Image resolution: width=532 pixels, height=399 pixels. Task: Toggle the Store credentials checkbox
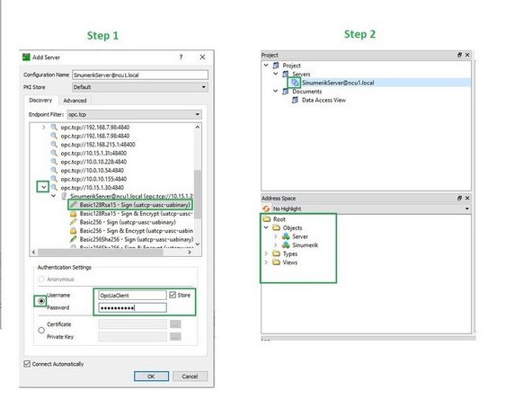(x=173, y=295)
